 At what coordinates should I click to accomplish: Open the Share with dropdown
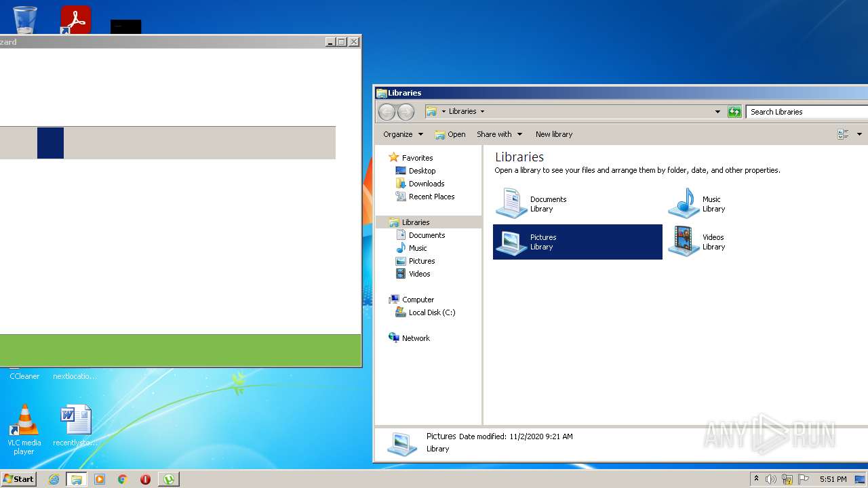(x=499, y=134)
